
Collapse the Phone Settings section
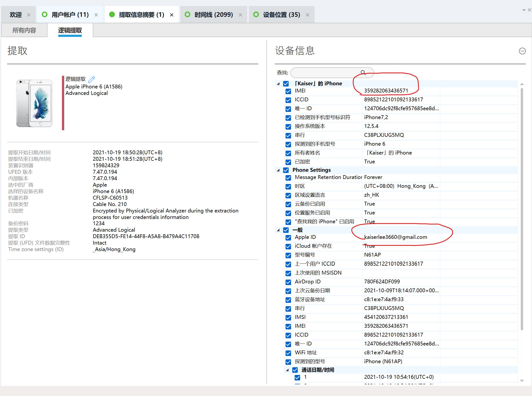coord(278,170)
